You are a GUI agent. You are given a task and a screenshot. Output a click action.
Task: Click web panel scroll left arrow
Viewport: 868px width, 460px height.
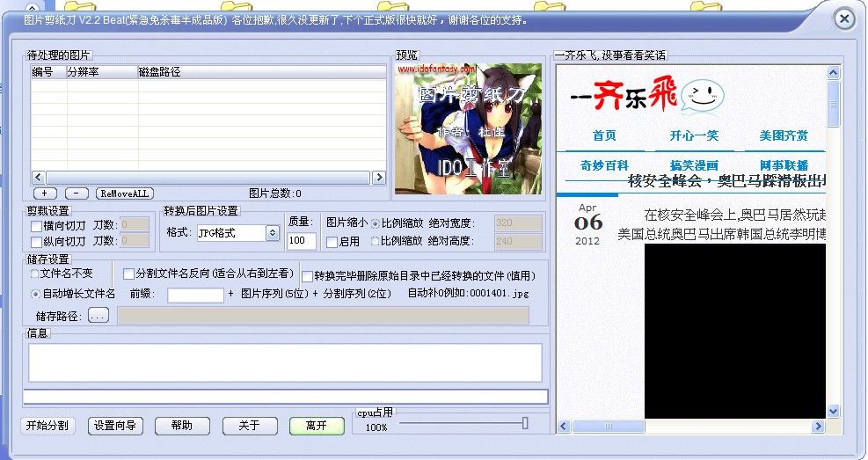(564, 427)
